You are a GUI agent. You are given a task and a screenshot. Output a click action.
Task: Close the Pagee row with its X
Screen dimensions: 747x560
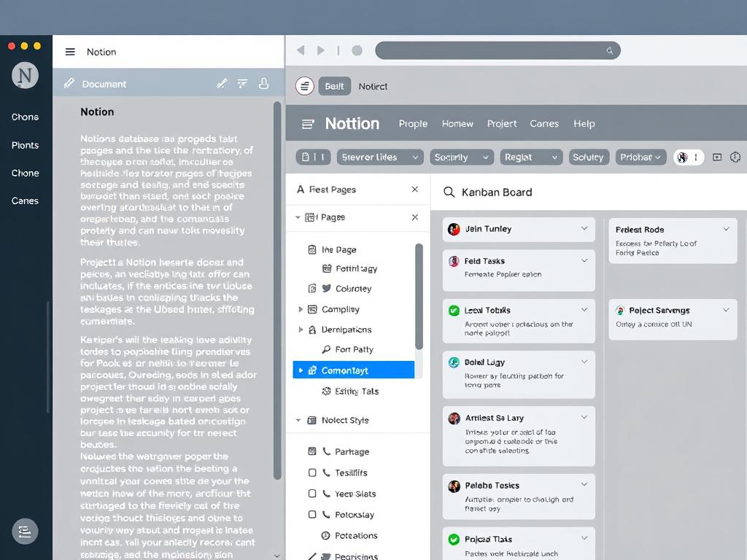tap(415, 217)
